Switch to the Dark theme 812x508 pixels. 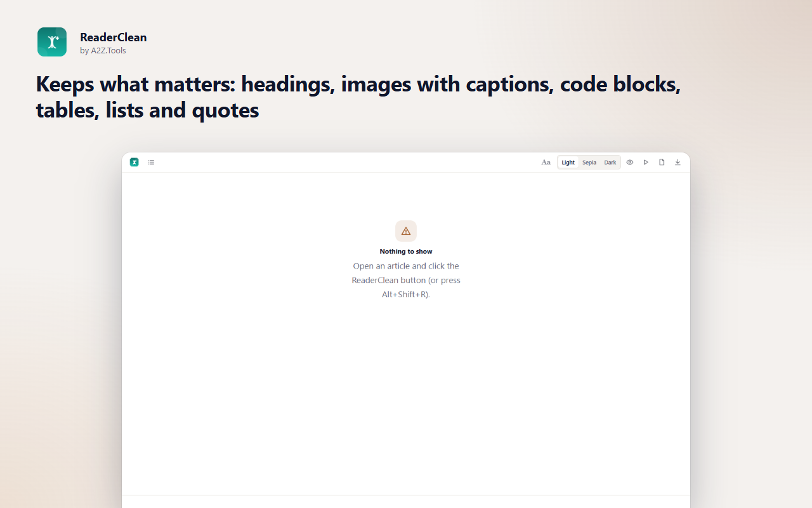610,163
